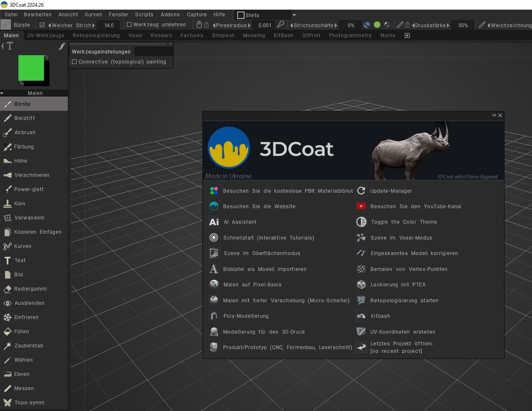This screenshot has width=532, height=411.
Task: Select the Zauberstab magic wand tool
Action: [33, 346]
